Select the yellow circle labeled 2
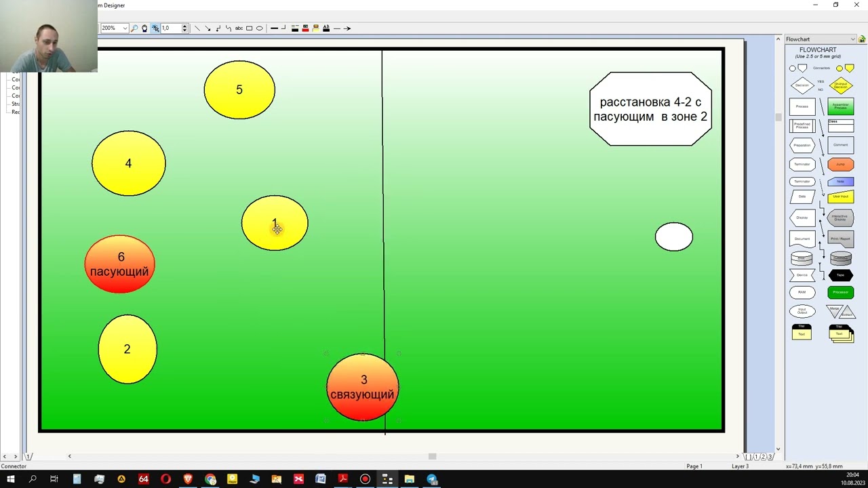 pyautogui.click(x=127, y=349)
